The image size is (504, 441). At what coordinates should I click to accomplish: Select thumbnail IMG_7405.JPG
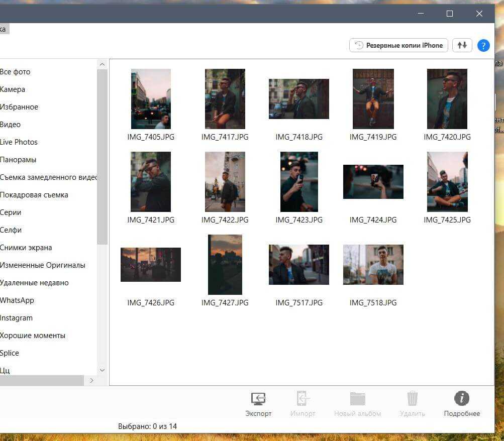(151, 99)
